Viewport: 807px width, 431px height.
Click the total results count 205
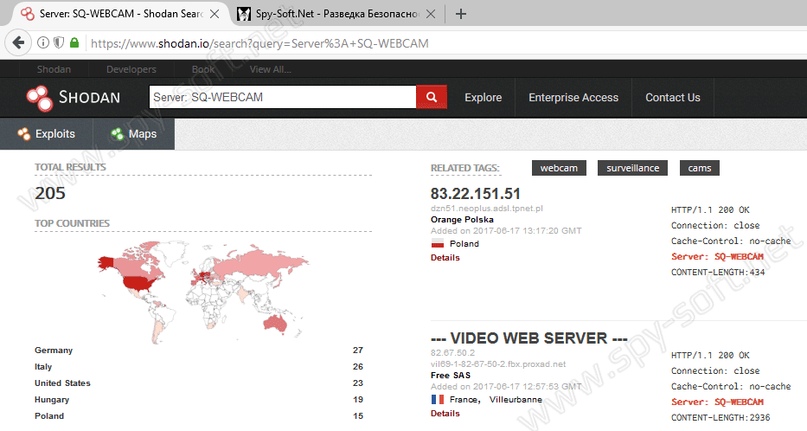click(50, 193)
